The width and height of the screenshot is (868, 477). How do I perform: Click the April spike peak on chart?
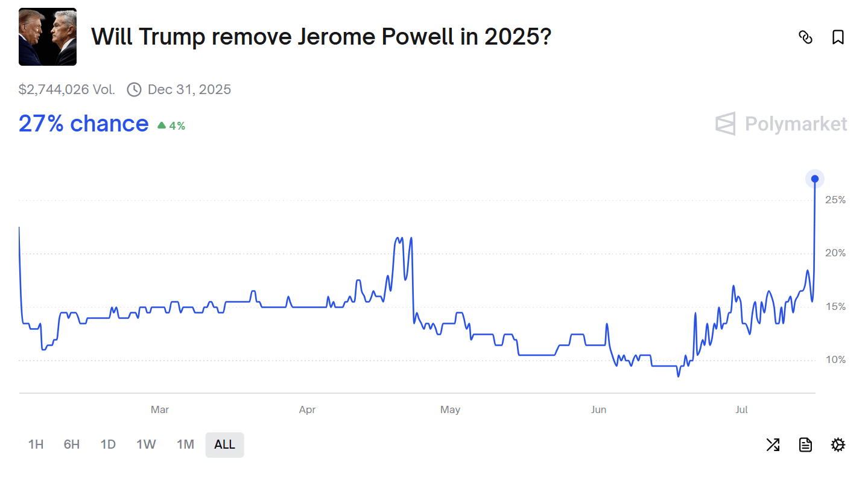[x=398, y=238]
